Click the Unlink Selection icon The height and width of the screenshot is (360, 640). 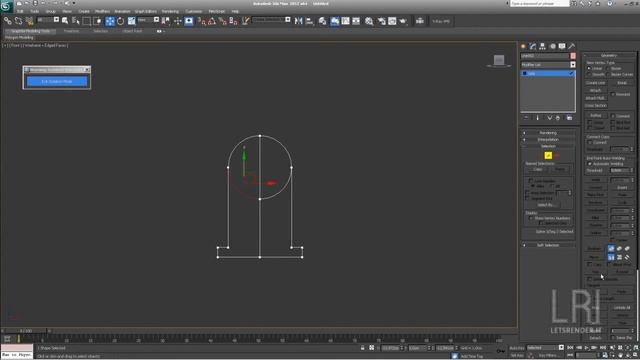[x=18, y=21]
